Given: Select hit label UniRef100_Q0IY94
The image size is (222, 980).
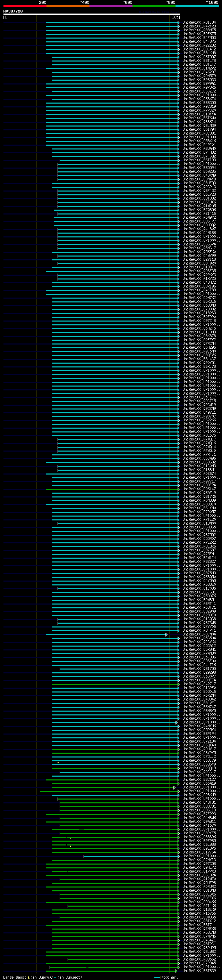Looking at the screenshot, I should pyautogui.click(x=199, y=129).
